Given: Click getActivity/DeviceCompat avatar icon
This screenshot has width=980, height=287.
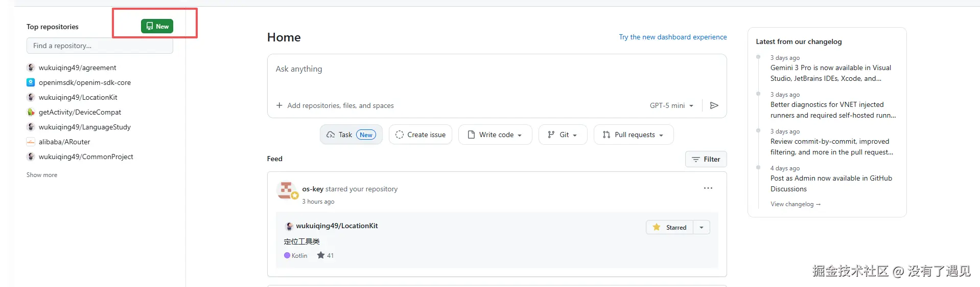Looking at the screenshot, I should [31, 112].
